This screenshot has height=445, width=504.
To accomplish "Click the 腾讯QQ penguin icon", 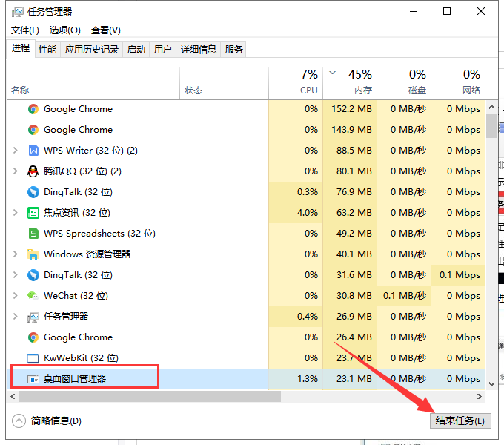I will (x=33, y=171).
